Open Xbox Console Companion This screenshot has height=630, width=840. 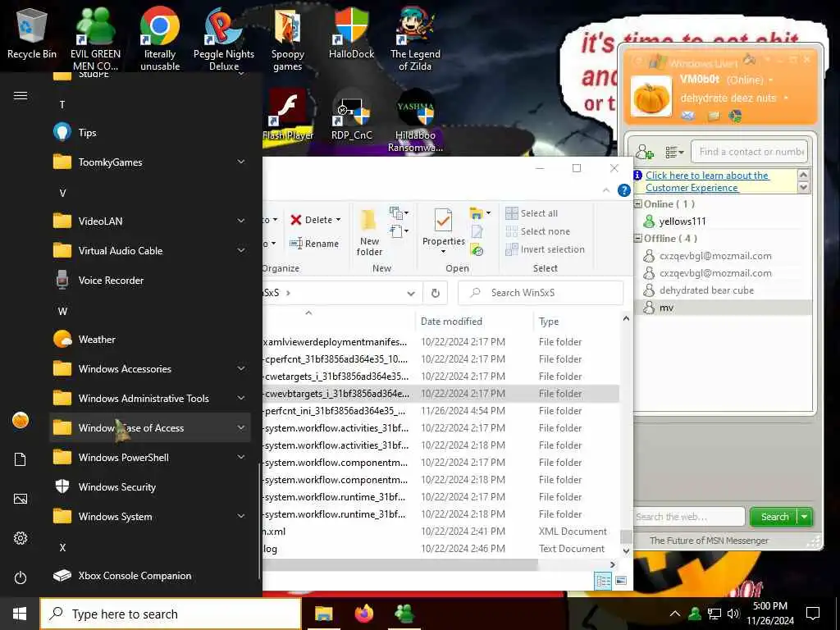pos(150,575)
